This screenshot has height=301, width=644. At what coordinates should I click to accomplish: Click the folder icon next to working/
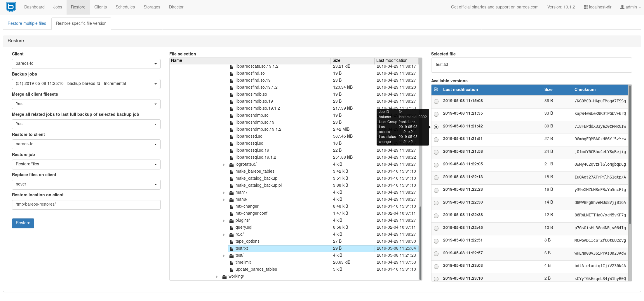click(224, 276)
